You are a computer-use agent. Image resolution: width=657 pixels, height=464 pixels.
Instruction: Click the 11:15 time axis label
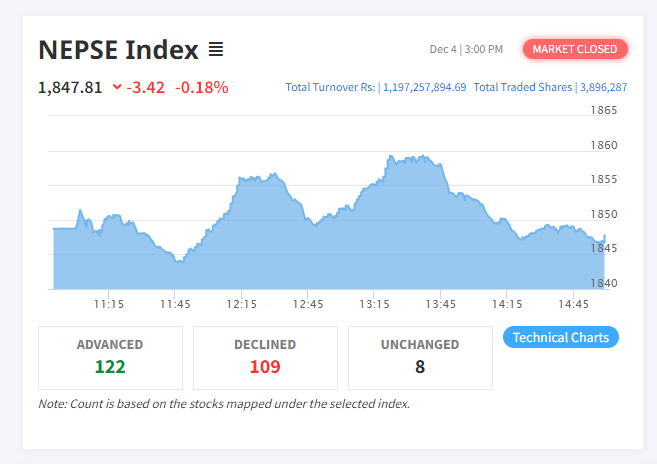109,304
